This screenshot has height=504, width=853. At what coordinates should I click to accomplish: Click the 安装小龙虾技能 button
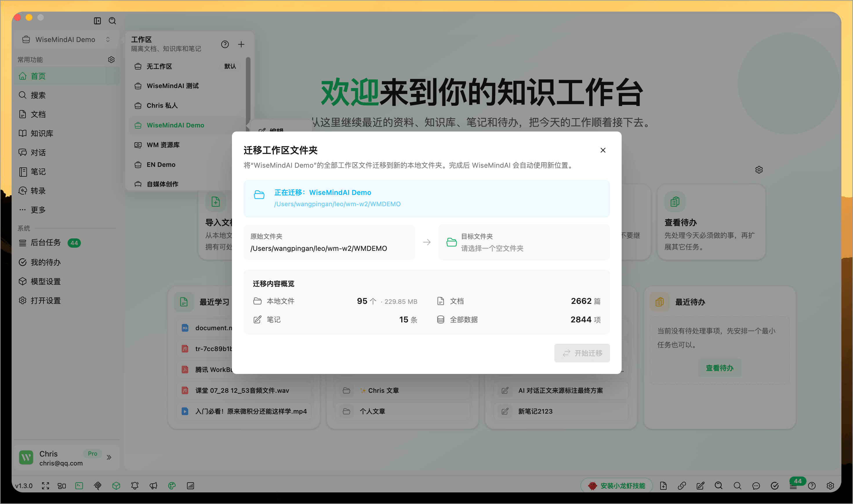pos(616,486)
